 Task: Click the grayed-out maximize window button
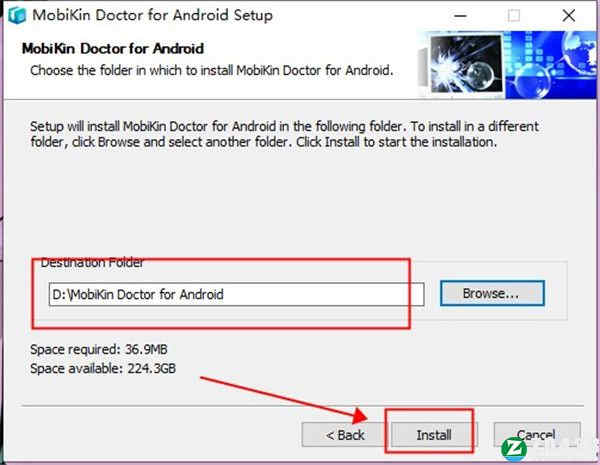coord(514,16)
